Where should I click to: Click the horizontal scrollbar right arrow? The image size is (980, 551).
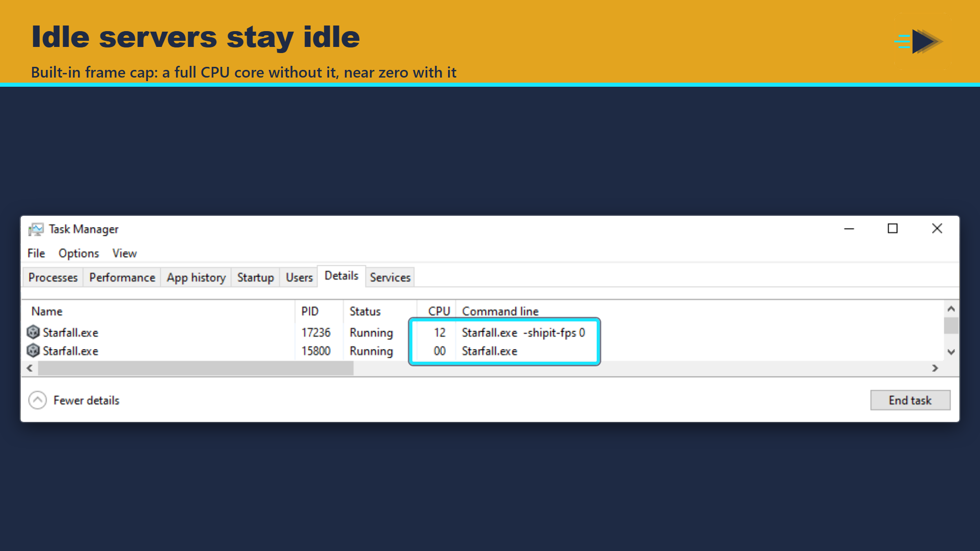click(935, 368)
